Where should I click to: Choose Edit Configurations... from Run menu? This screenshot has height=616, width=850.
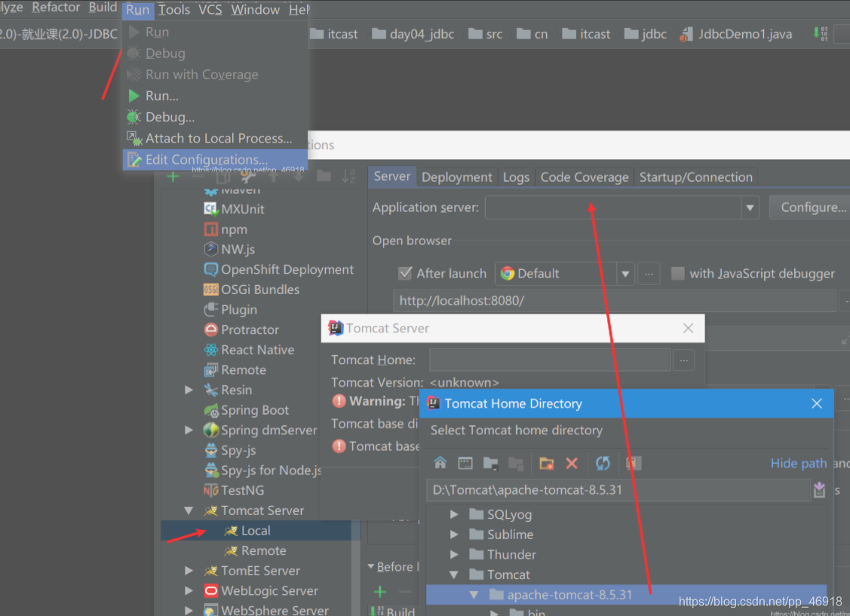point(215,160)
